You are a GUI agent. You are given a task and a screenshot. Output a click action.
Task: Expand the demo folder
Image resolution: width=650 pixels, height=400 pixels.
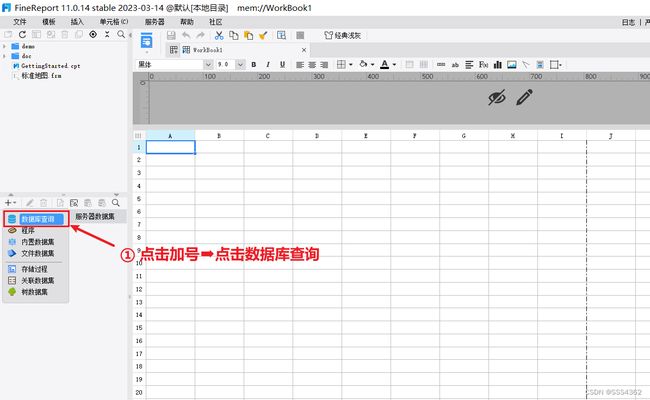(x=5, y=46)
